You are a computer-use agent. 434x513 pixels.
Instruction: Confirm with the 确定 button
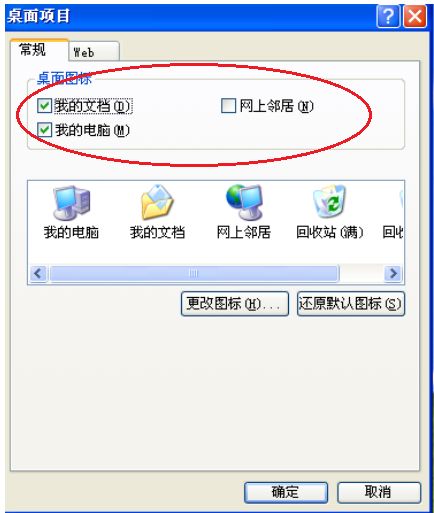(286, 492)
